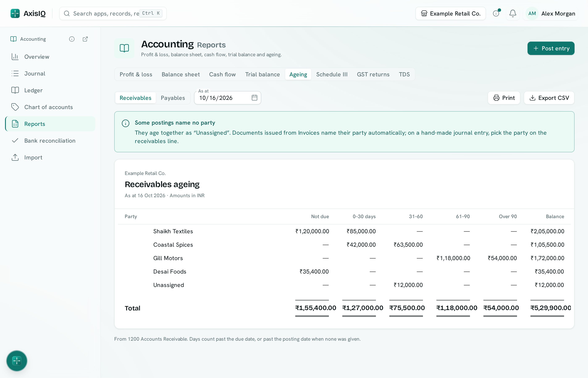Click the Shaikh Textiles row name
This screenshot has height=378, width=588.
[173, 231]
